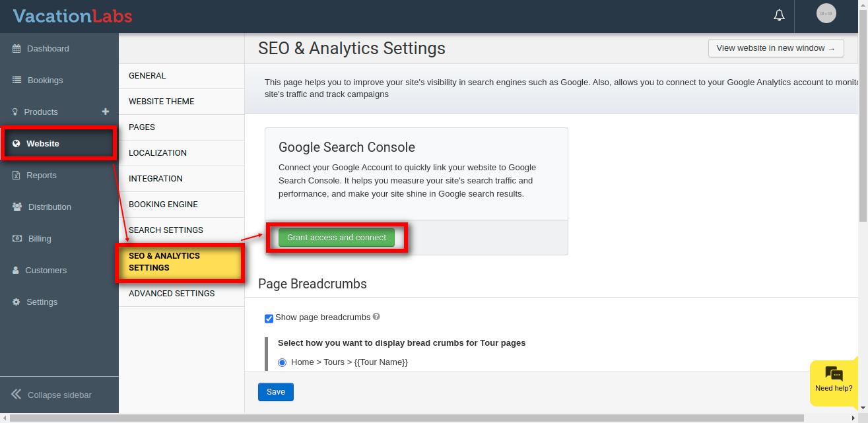Click the Billing money icon
Viewport: 868px width, 423px height.
(x=17, y=238)
